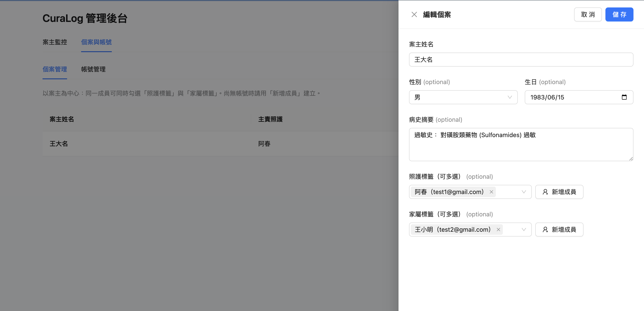Remove the 阿春 (test1@gmail.com) caregiver tag
644x311 pixels.
click(491, 192)
